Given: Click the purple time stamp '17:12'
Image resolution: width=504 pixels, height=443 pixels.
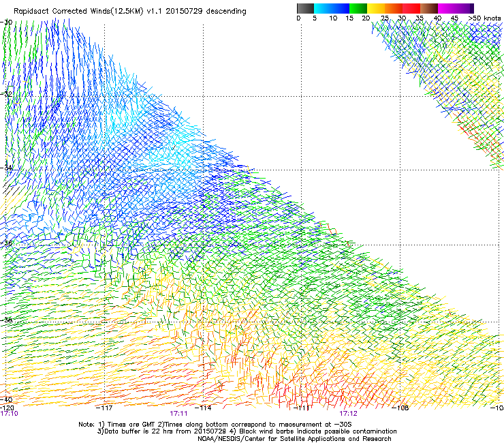Looking at the screenshot, I should pyautogui.click(x=349, y=414).
